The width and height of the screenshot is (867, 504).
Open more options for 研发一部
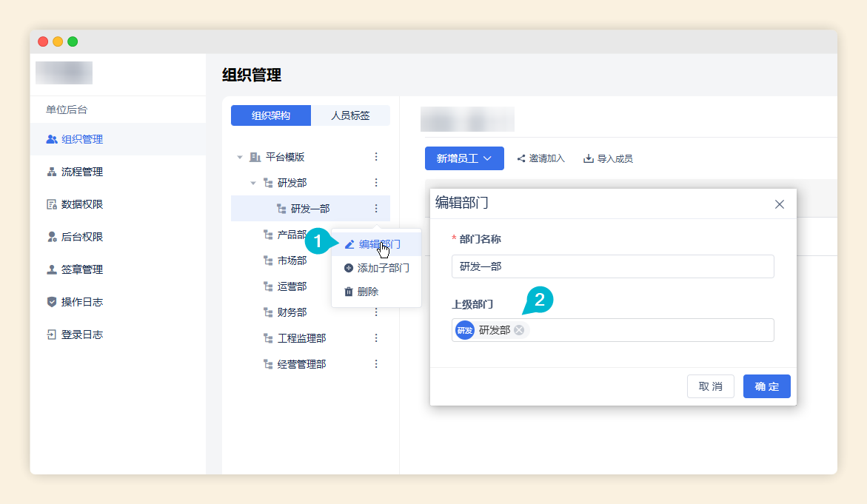point(376,209)
